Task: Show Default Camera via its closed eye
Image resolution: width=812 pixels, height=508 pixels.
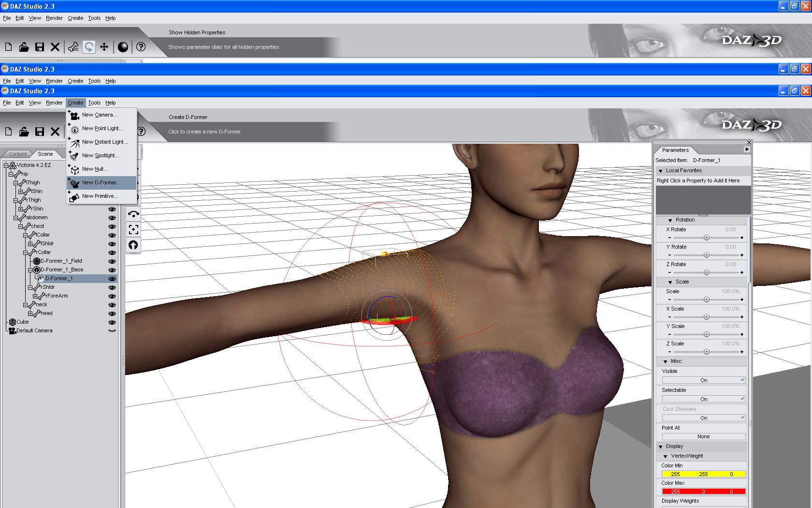Action: (112, 331)
